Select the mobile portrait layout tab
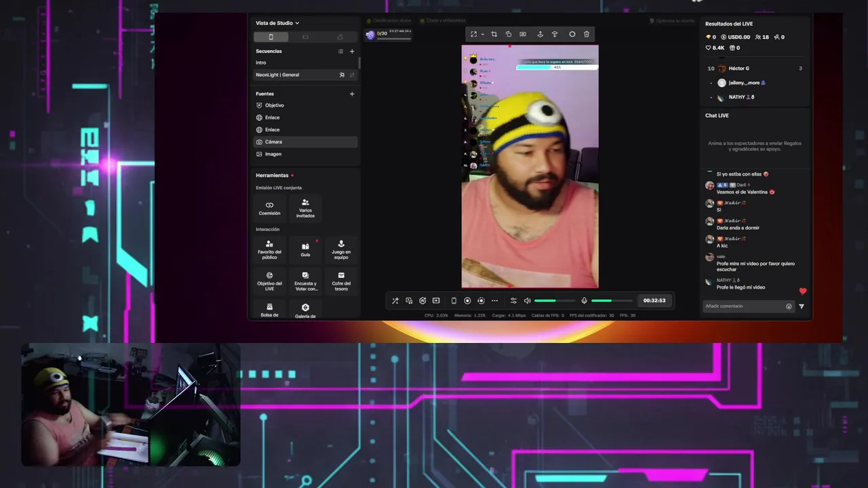868x488 pixels. (x=271, y=37)
